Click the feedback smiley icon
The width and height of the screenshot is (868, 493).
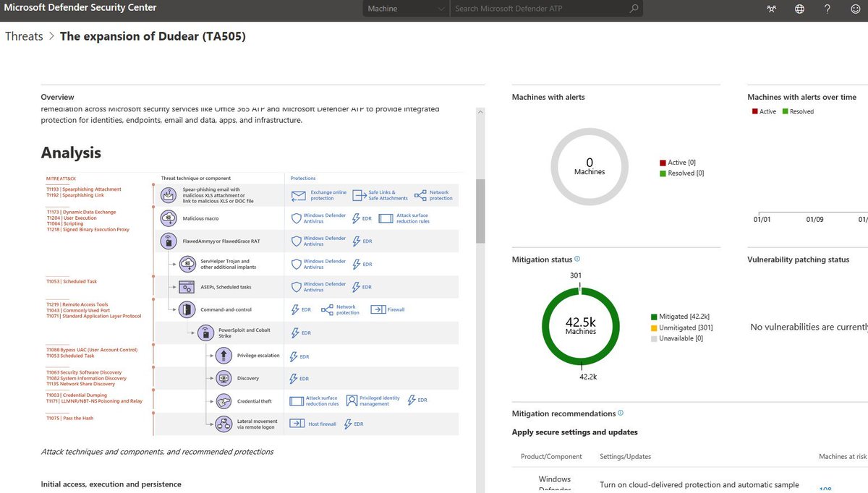point(856,9)
